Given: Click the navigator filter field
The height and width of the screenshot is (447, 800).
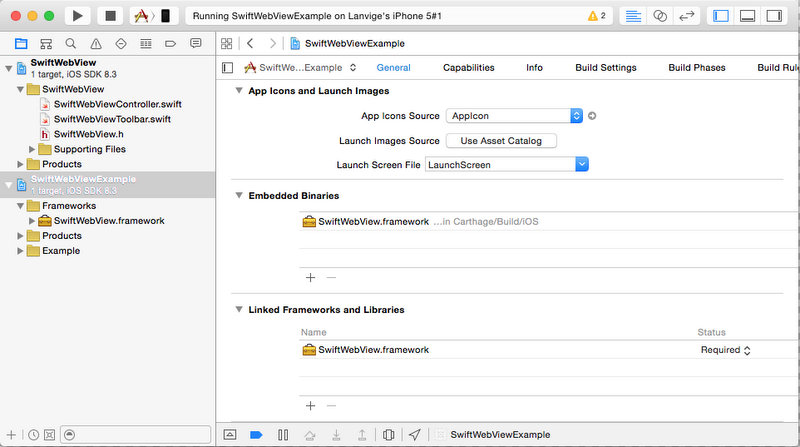Looking at the screenshot, I should click(136, 435).
